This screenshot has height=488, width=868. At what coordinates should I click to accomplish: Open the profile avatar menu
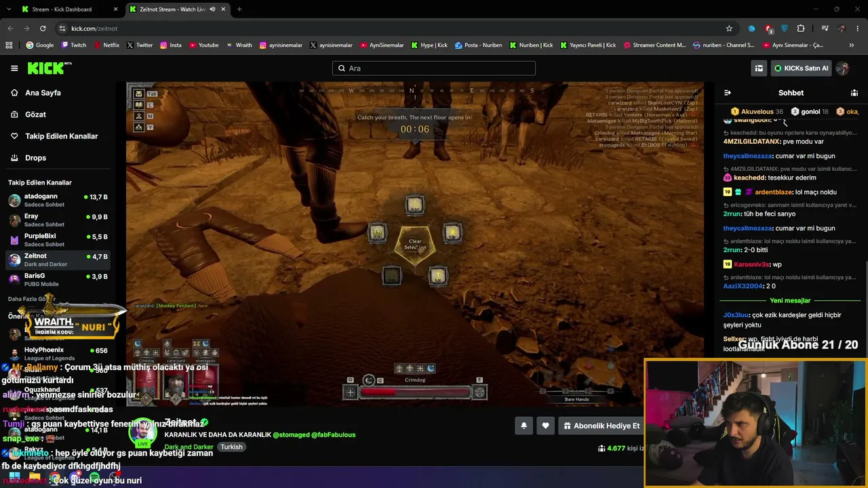pos(843,68)
